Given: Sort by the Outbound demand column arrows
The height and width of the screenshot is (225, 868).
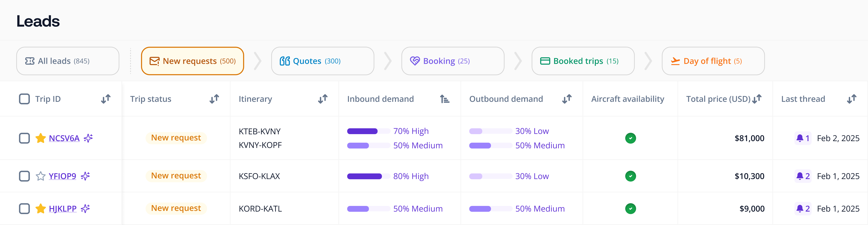Looking at the screenshot, I should click(567, 99).
